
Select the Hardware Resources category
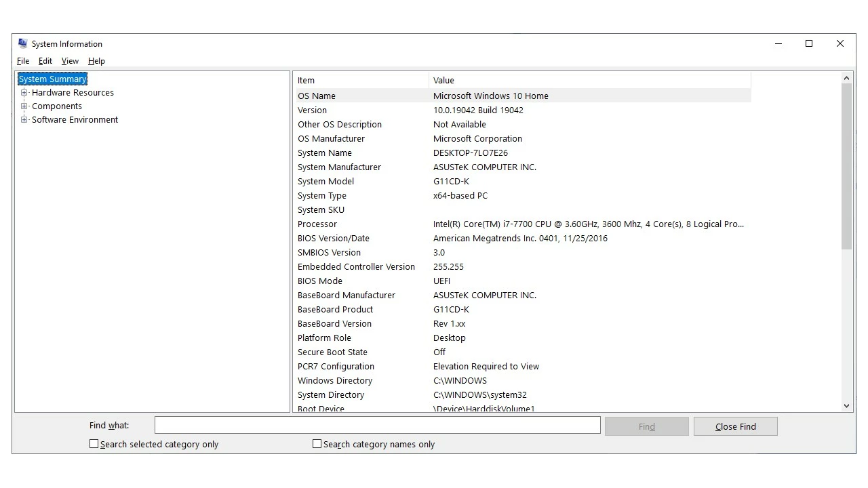click(x=73, y=93)
